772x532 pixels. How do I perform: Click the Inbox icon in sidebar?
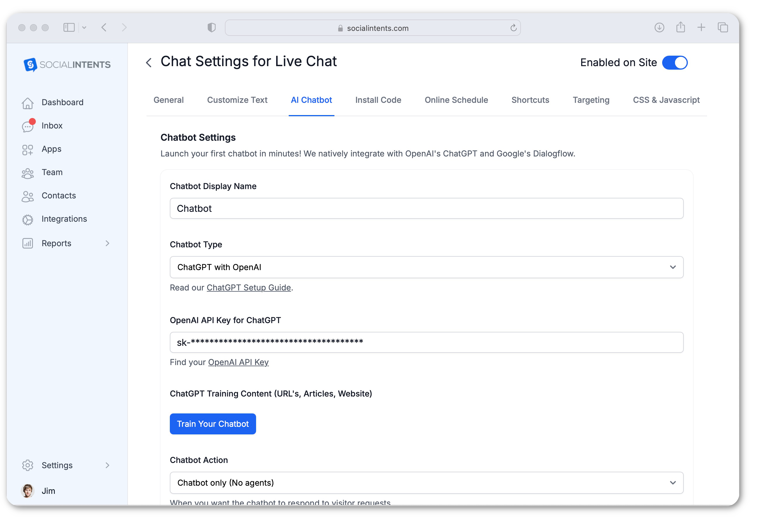[x=28, y=125]
